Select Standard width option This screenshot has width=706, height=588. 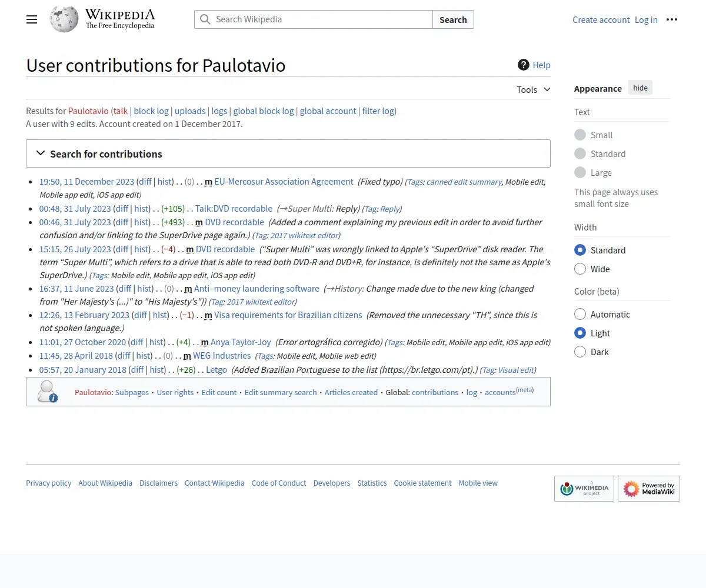coord(580,250)
